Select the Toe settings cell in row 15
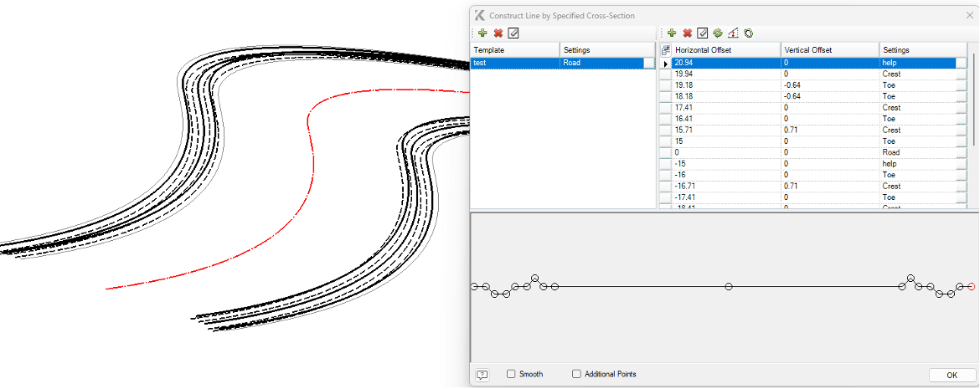Image resolution: width=980 pixels, height=389 pixels. tap(917, 141)
